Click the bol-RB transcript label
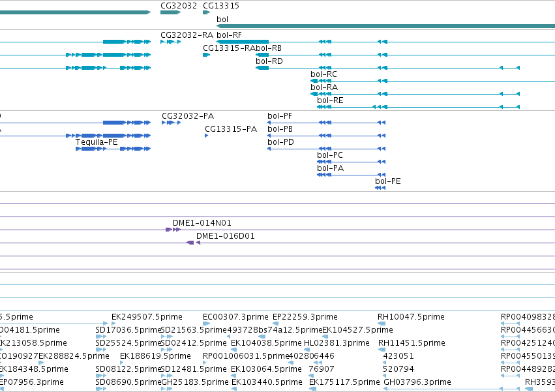 269,48
